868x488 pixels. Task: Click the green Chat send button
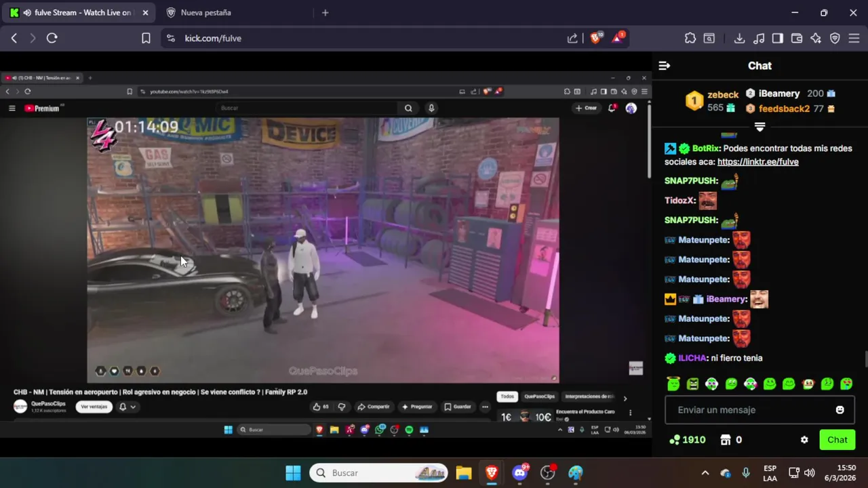(837, 440)
